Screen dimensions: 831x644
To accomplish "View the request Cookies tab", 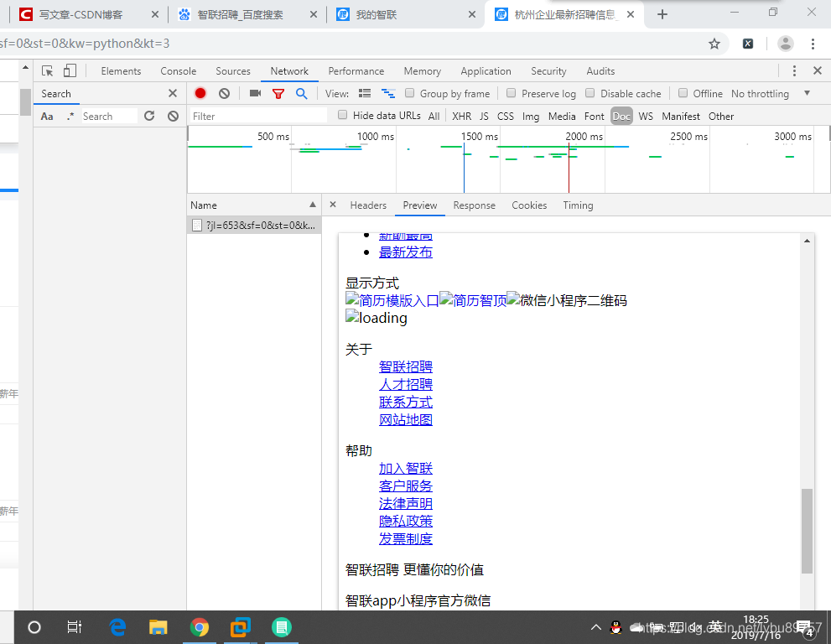I will click(x=529, y=205).
